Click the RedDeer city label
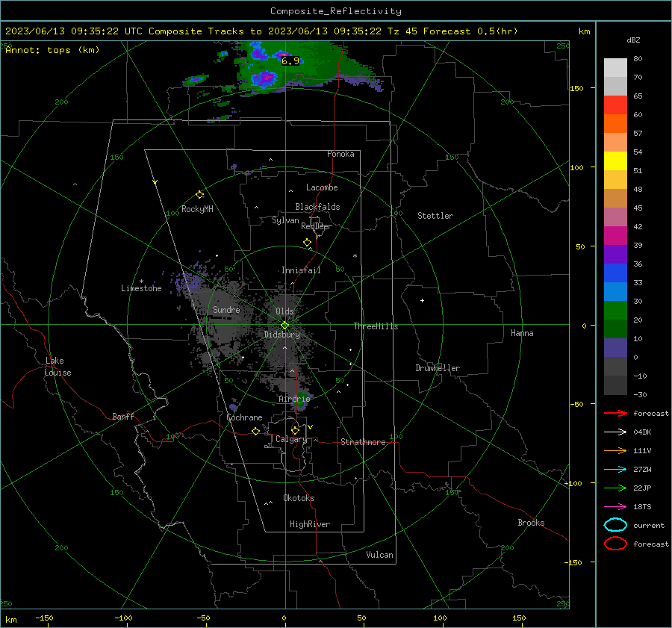Viewport: 672px width, 628px height. point(317,226)
